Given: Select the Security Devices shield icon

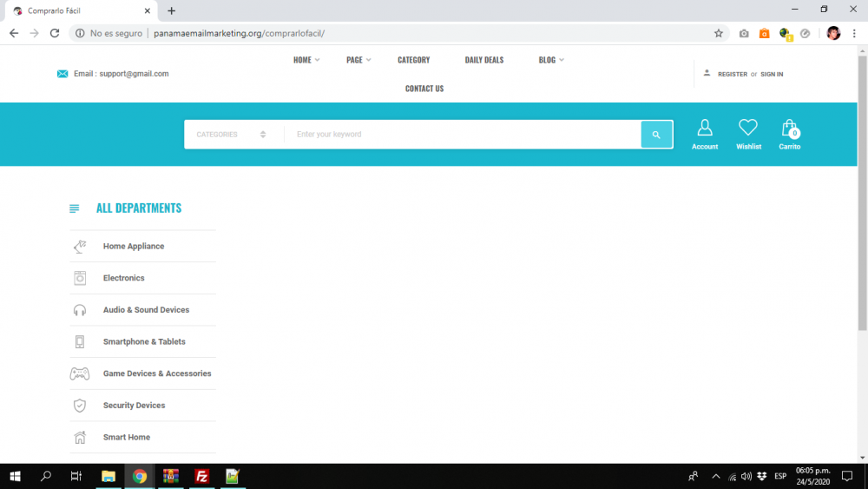Looking at the screenshot, I should point(80,406).
